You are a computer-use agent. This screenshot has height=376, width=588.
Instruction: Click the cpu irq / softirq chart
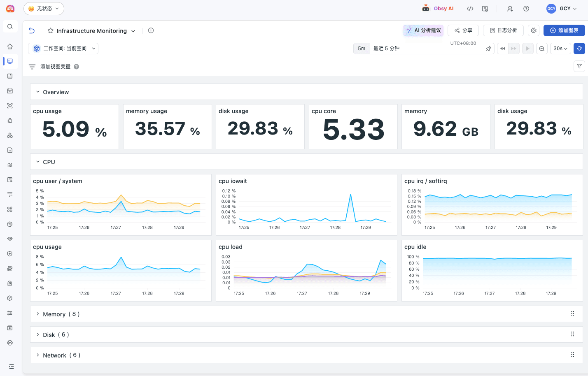(492, 205)
